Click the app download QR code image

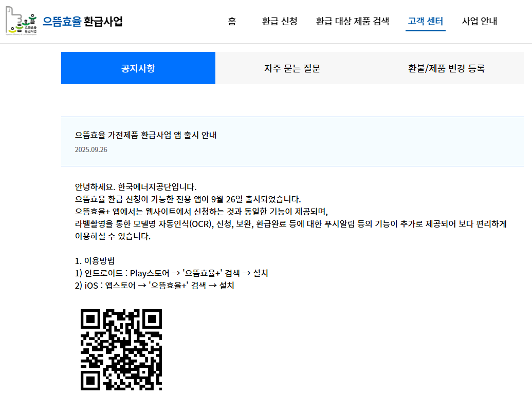tap(121, 350)
